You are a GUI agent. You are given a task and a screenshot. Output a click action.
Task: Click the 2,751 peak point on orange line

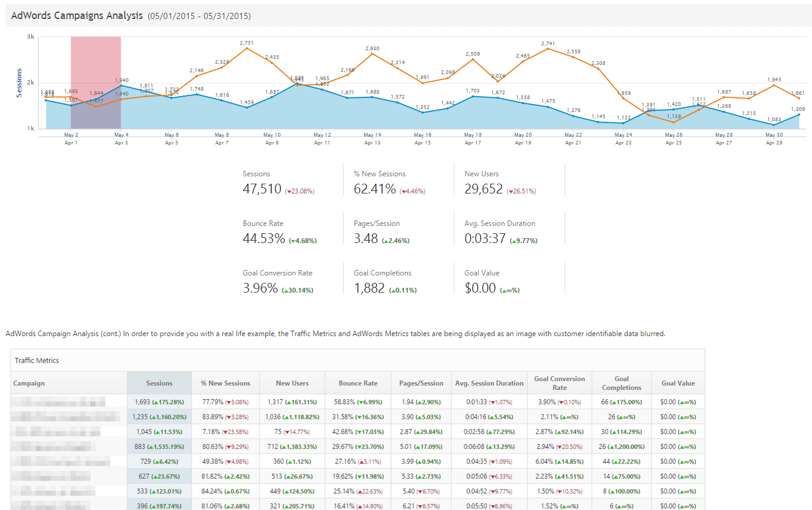click(x=247, y=48)
